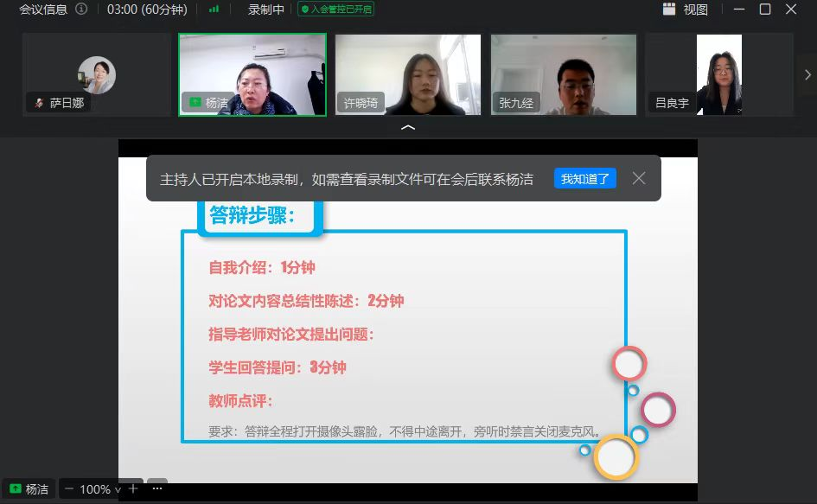
Task: Select 张九经 video thumbnail
Action: point(564,74)
